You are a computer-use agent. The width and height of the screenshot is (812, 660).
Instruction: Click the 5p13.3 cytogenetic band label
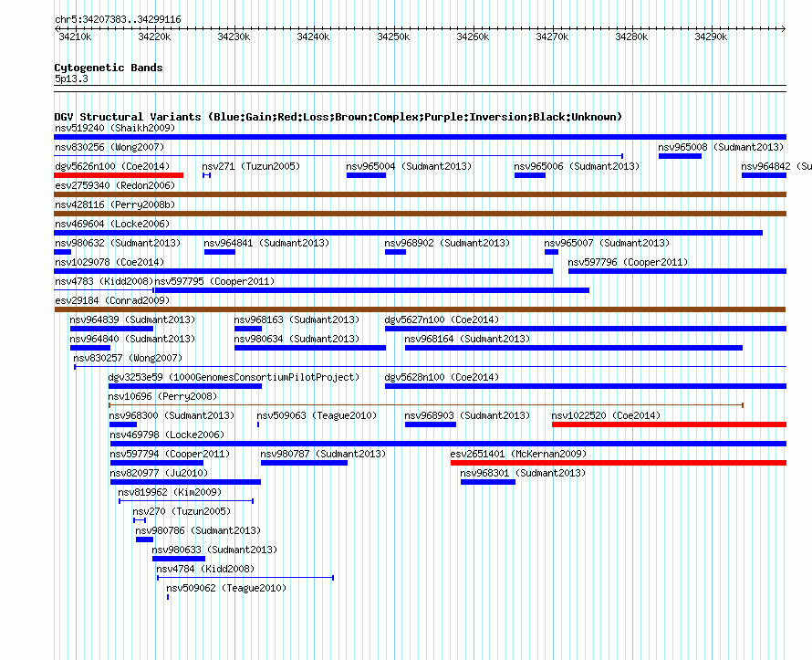(x=71, y=79)
